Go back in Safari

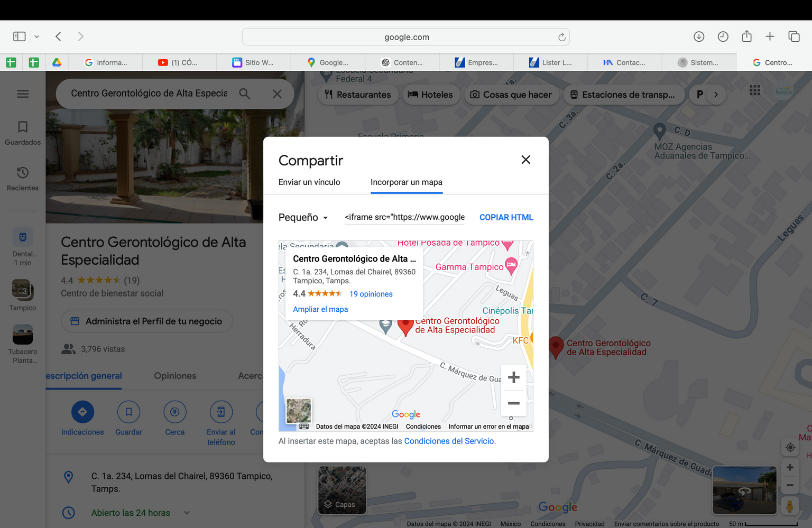[x=59, y=36]
